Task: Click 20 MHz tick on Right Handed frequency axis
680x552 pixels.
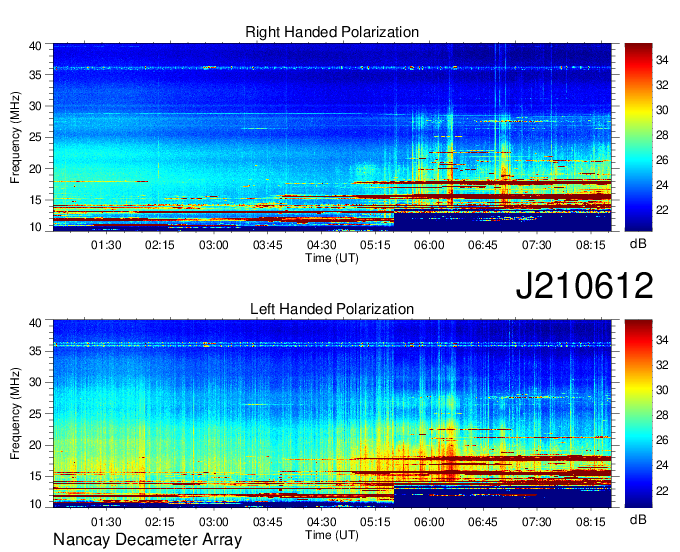Action: tap(36, 169)
